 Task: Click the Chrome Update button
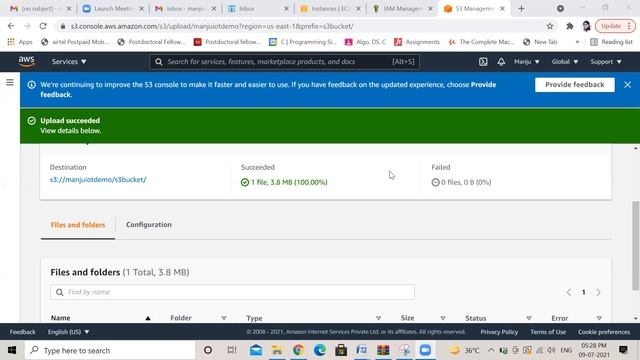tap(616, 26)
